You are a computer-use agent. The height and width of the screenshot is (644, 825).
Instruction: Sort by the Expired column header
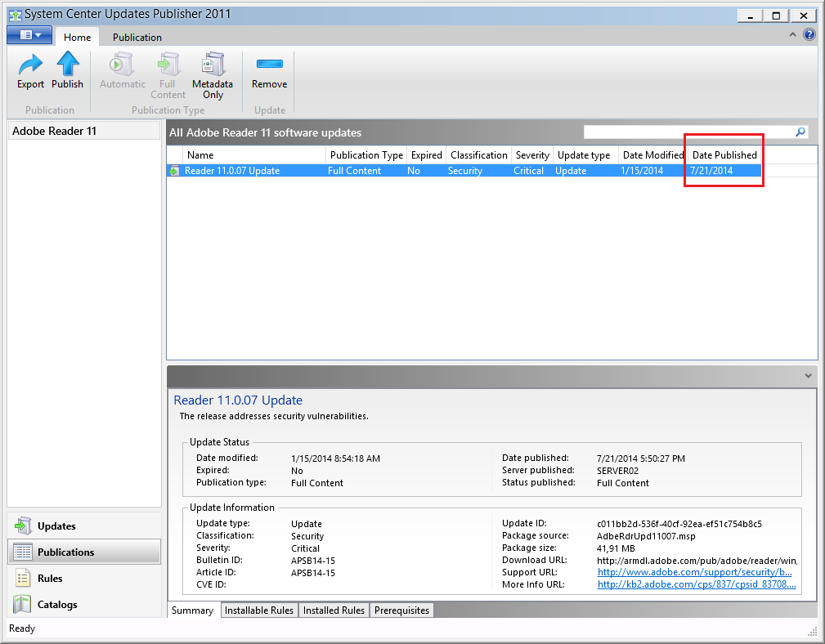(426, 155)
